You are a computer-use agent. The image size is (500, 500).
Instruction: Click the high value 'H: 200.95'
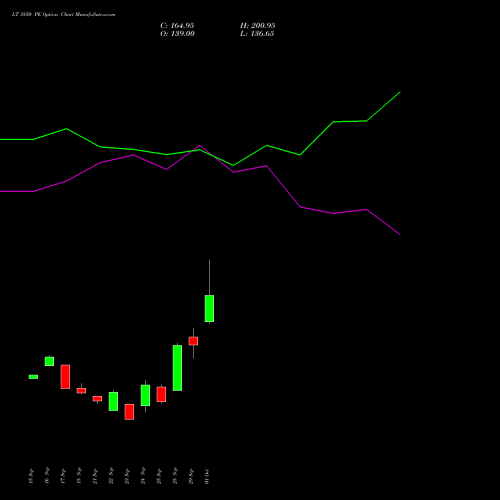[x=258, y=26]
